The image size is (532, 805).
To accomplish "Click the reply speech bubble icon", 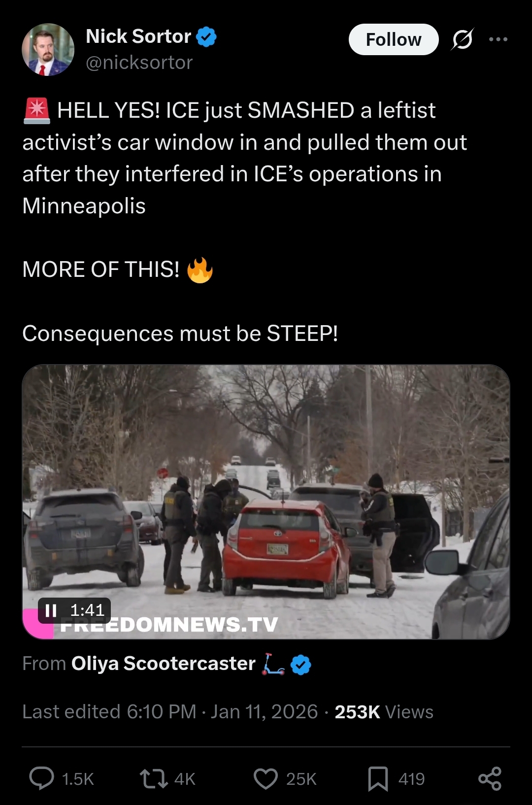I will (x=41, y=778).
